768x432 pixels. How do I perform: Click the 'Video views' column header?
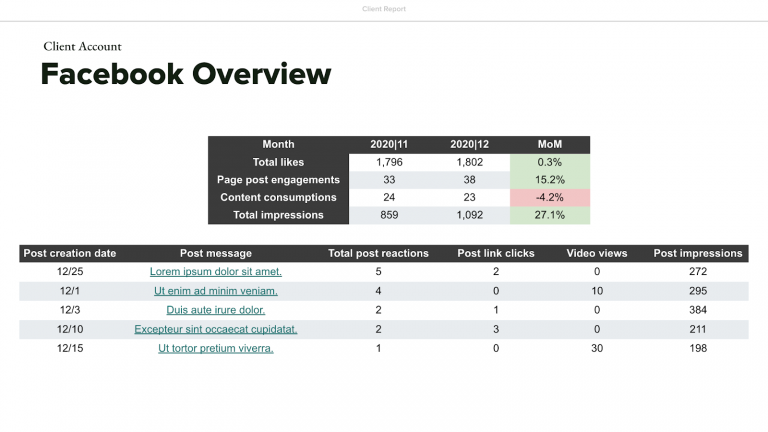(x=597, y=253)
